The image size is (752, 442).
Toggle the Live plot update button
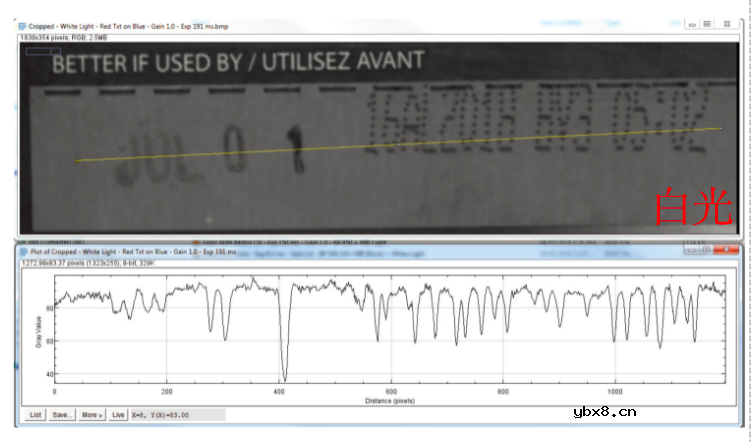119,414
